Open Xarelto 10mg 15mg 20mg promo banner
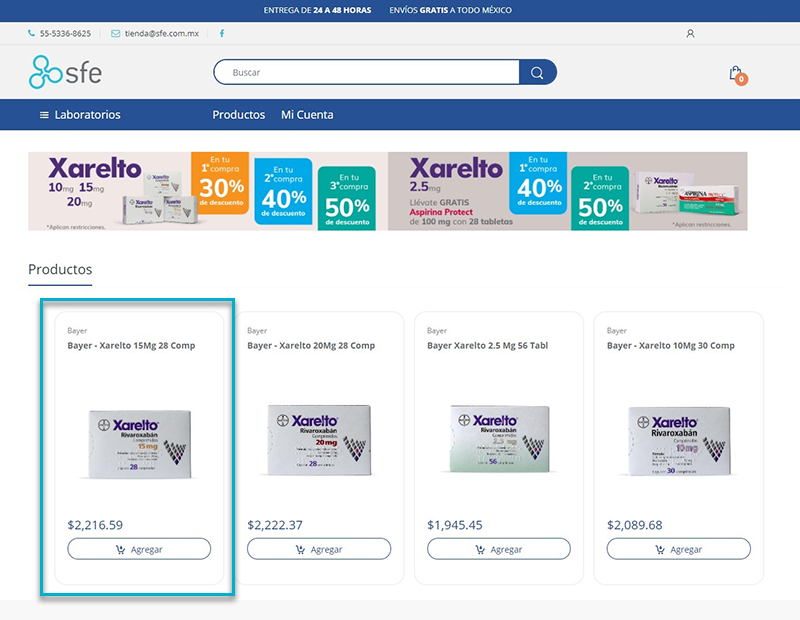The height and width of the screenshot is (620, 800). click(208, 191)
